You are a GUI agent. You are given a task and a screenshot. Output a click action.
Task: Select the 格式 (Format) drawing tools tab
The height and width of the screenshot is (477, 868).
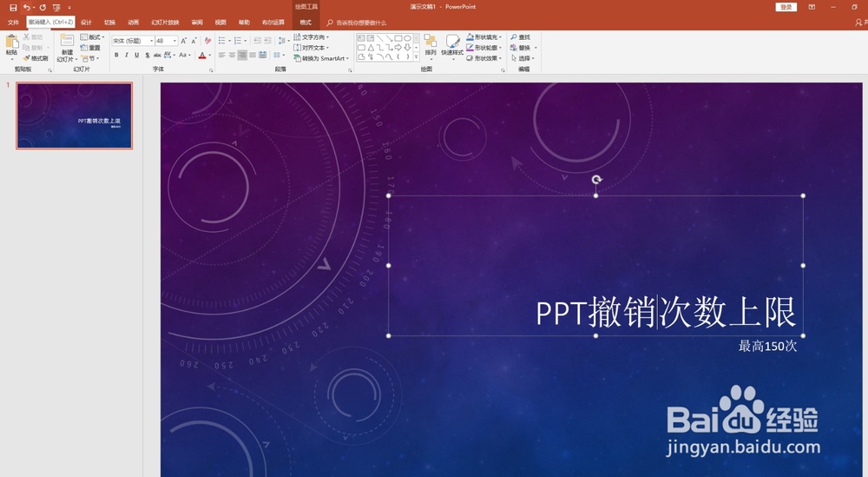(306, 23)
